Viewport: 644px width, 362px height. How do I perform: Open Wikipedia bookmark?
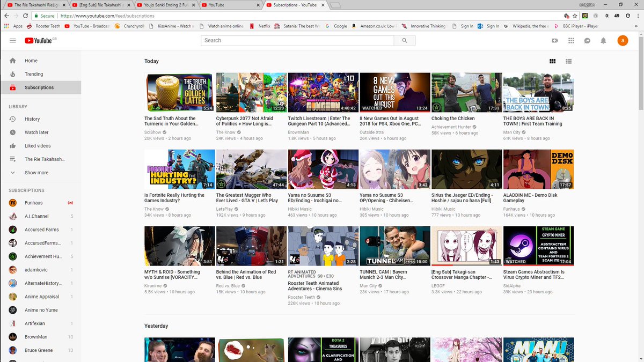(x=526, y=26)
